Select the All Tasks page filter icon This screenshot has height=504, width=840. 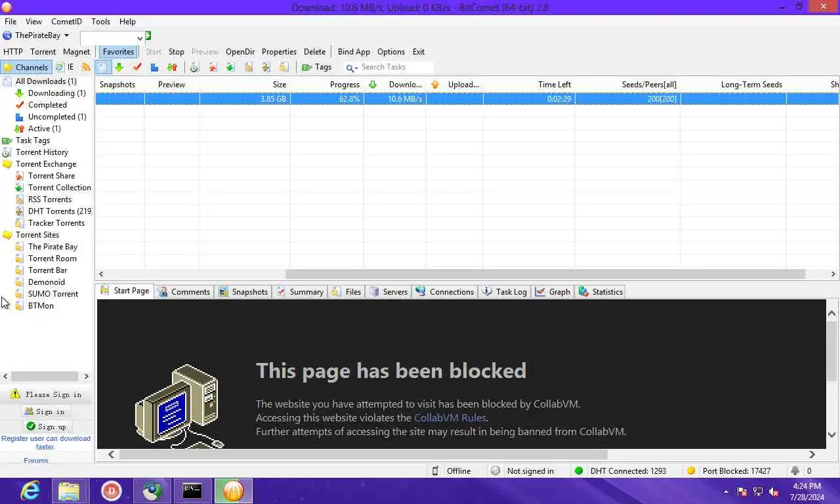click(102, 67)
